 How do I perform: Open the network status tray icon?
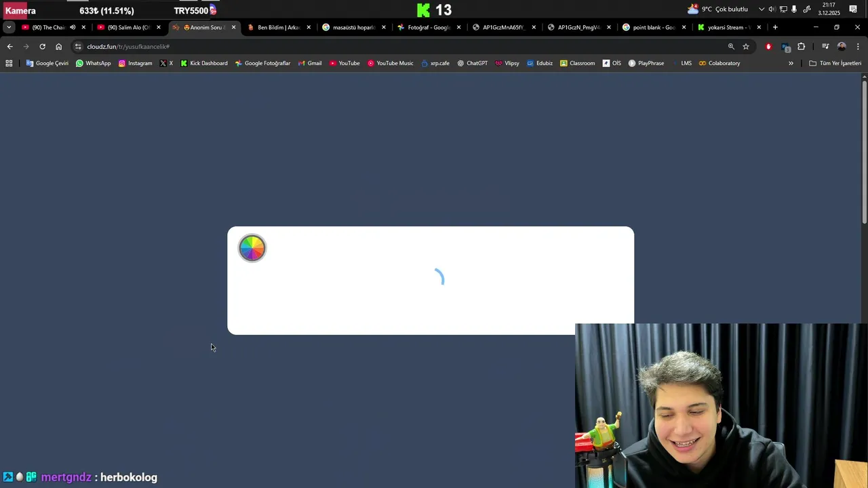[783, 9]
